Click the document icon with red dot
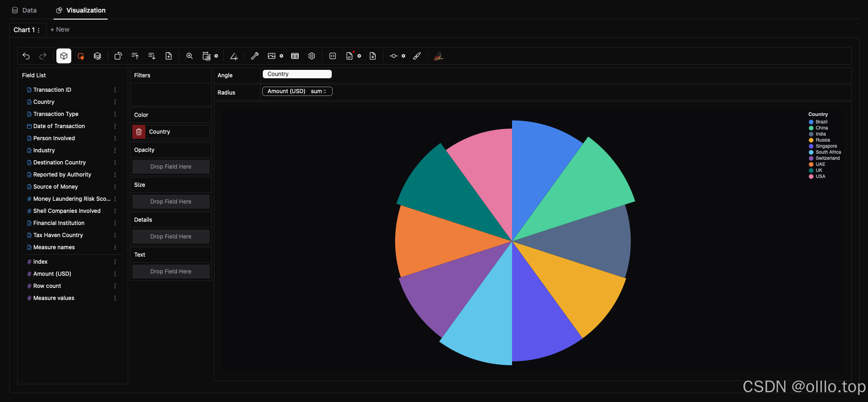868x402 pixels. 349,56
